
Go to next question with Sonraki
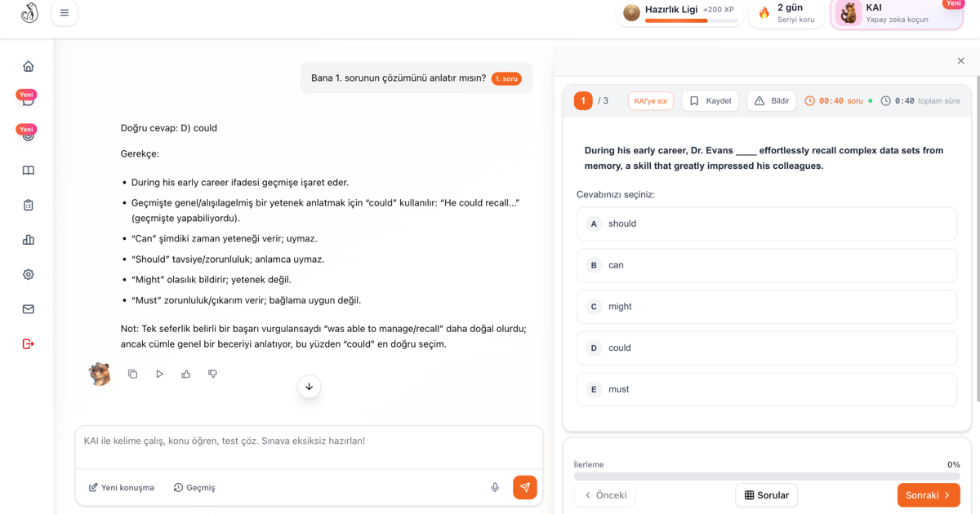[x=929, y=495]
